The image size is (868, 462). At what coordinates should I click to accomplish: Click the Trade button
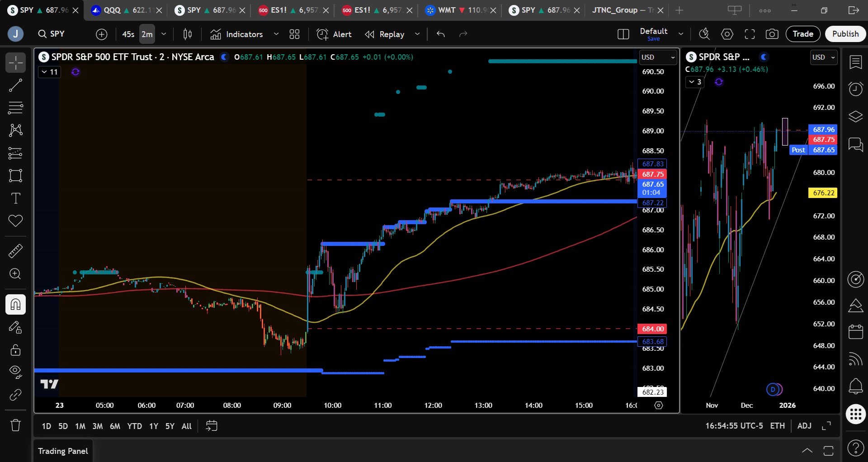(803, 34)
